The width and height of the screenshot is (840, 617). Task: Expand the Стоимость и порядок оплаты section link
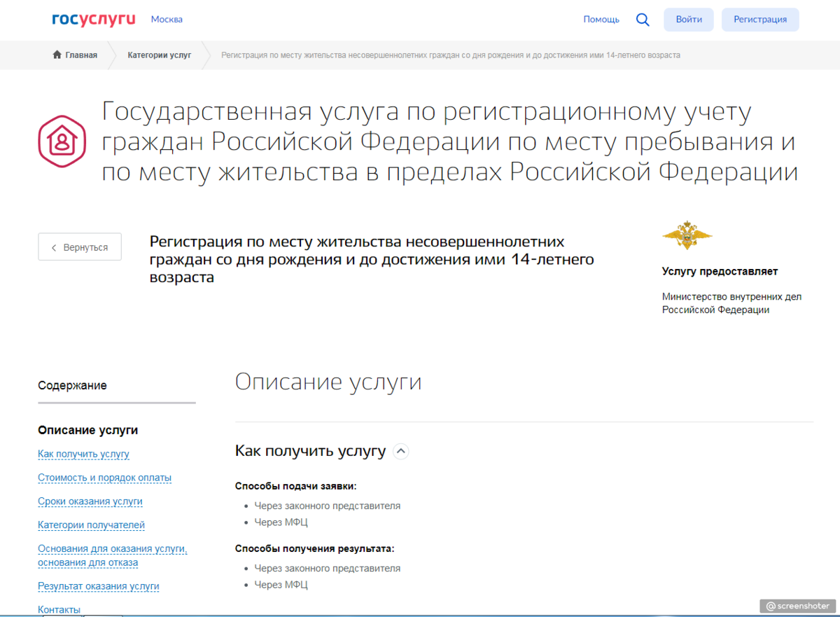[x=104, y=477]
